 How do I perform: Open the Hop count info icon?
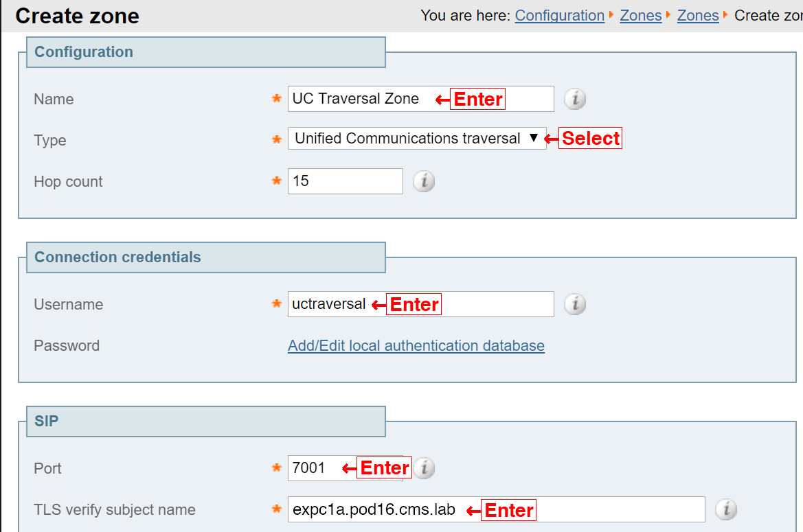click(x=424, y=181)
